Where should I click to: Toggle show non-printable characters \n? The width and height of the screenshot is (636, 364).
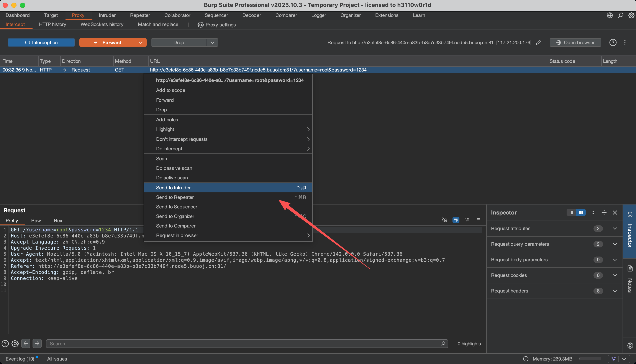coord(467,220)
